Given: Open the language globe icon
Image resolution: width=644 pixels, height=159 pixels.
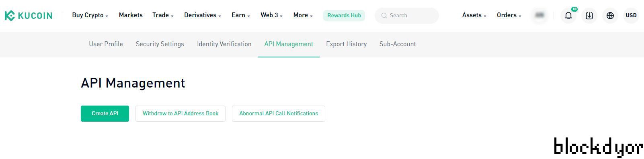Looking at the screenshot, I should click(x=610, y=16).
